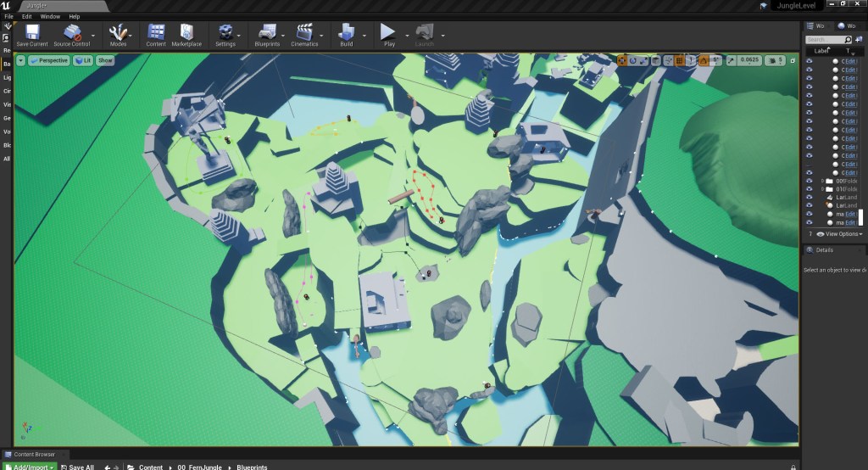Open the Source Control toolbar icon

point(72,35)
